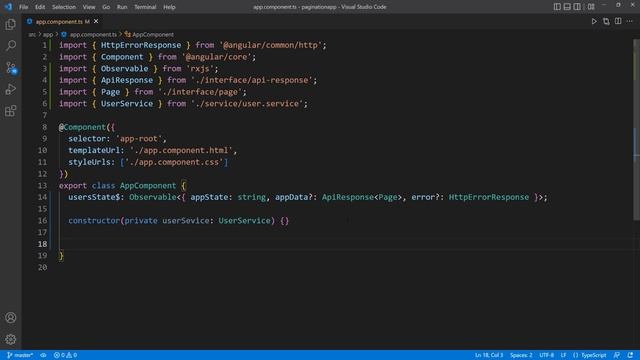The image size is (640, 360).
Task: Switch branch via master* in status bar
Action: click(x=20, y=355)
